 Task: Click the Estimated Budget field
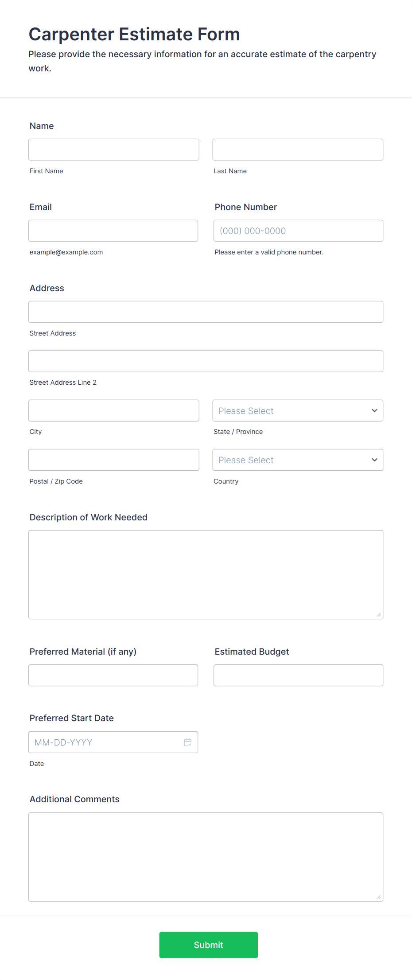(298, 675)
